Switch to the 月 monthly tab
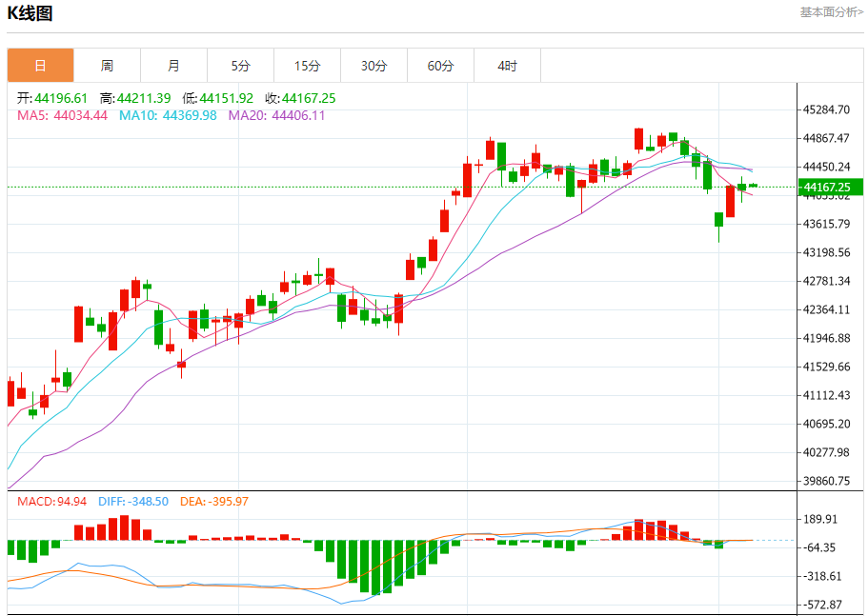 (x=173, y=66)
